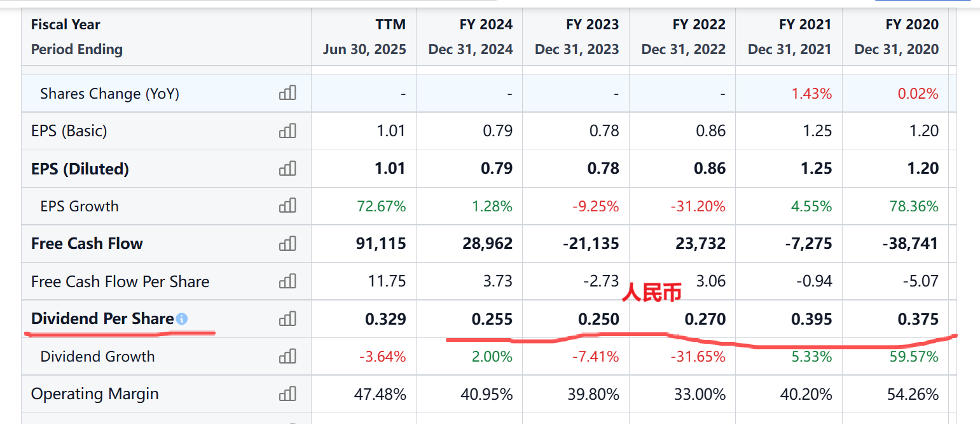980x424 pixels.
Task: Select the TTM column header
Action: tap(390, 24)
